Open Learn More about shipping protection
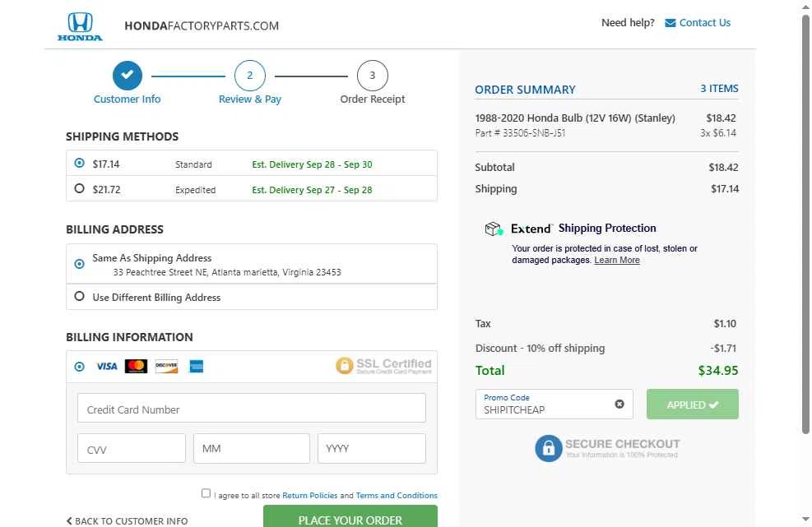This screenshot has width=812, height=527. [617, 260]
